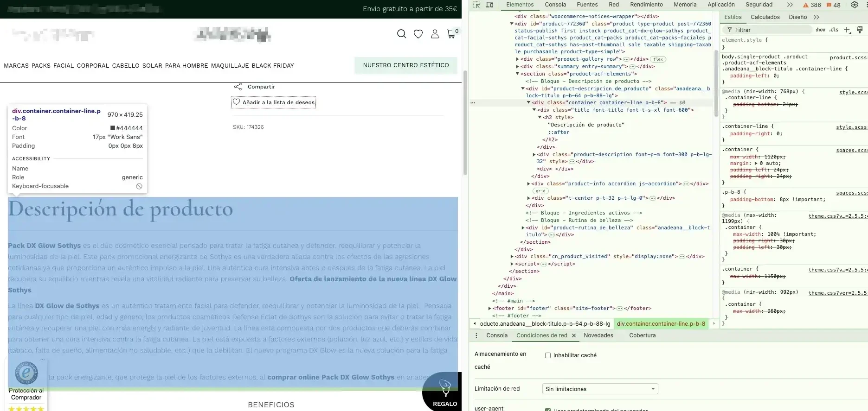Screen dimensions: 868x411
Task: Open the Rendimiento panel
Action: pyautogui.click(x=646, y=5)
